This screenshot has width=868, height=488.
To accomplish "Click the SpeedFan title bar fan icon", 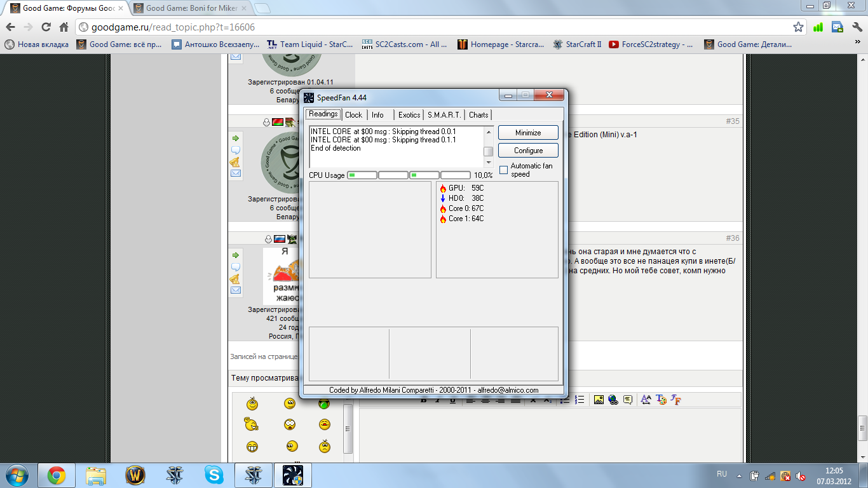I will [x=309, y=97].
